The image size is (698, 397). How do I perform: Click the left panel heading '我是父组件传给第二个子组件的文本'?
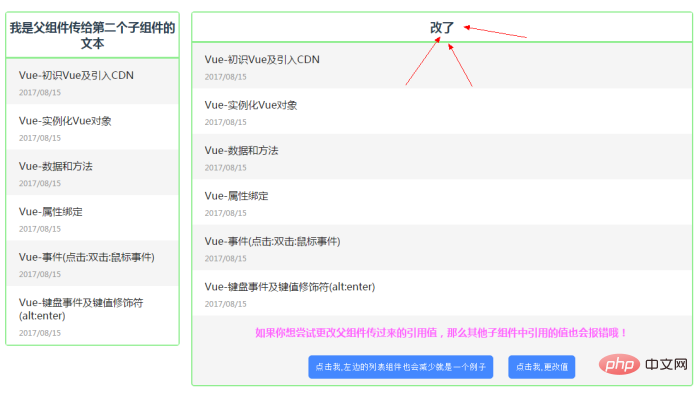[93, 35]
